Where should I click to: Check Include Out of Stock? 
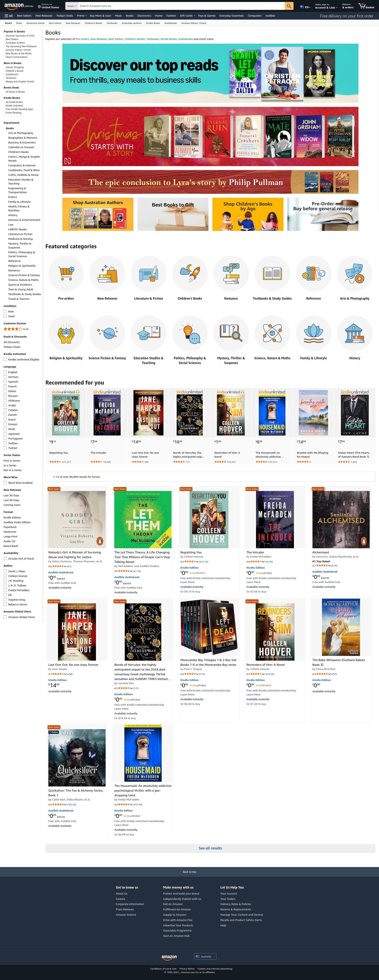(x=5, y=559)
